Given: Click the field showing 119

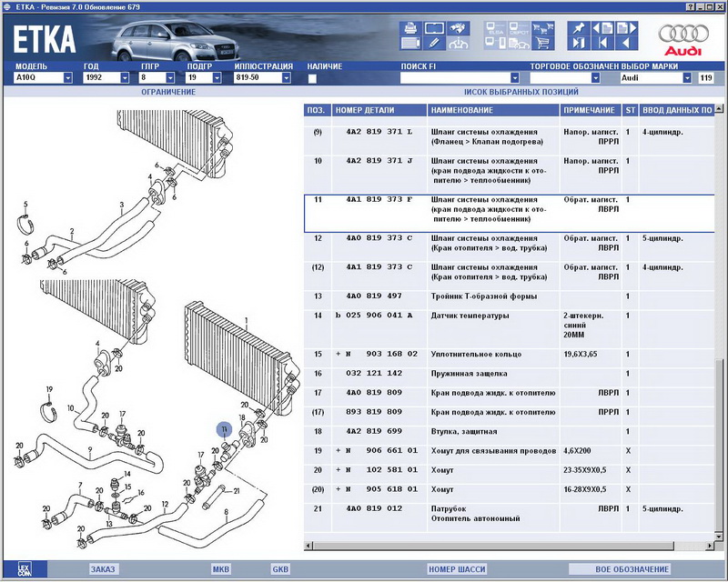Looking at the screenshot, I should (706, 78).
